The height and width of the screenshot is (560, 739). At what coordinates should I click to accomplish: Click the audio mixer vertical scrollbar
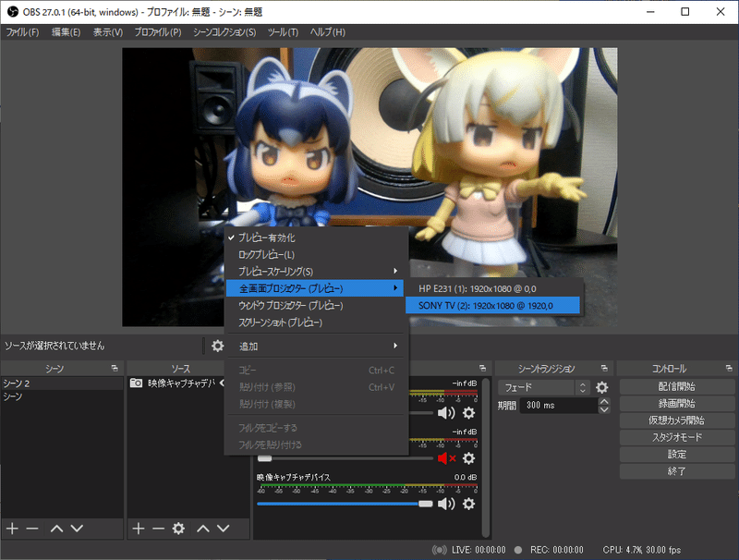point(485,457)
